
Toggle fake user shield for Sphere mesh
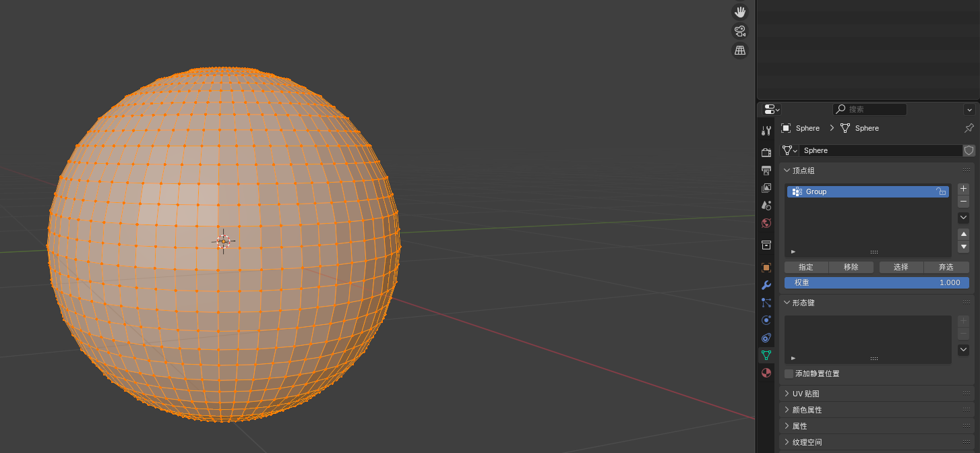969,150
